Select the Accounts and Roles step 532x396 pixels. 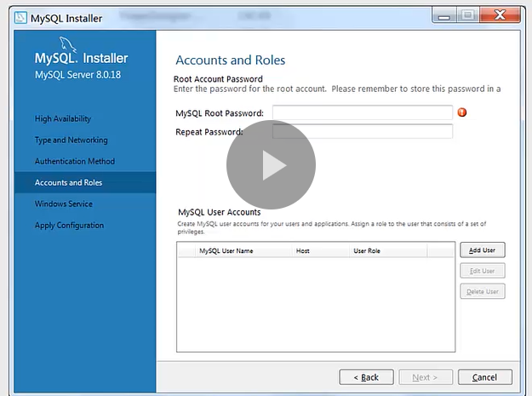coord(85,182)
